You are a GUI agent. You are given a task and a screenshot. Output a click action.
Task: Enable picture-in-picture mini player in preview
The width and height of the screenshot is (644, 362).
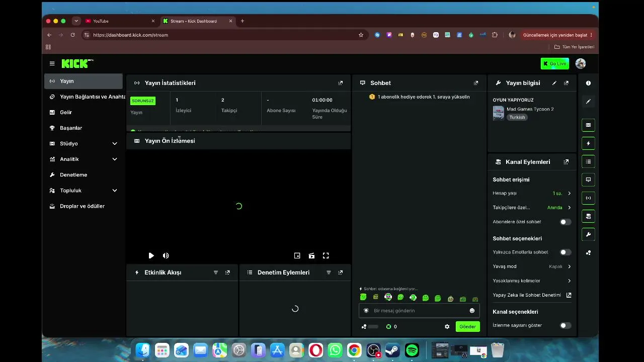pos(297,256)
